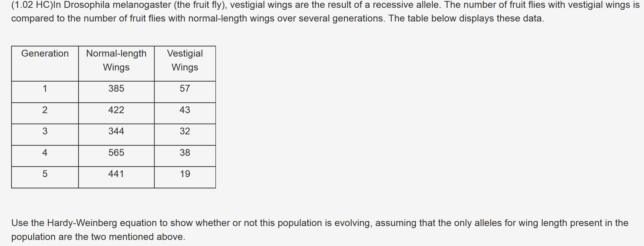Click the value 385 in the table

(116, 89)
